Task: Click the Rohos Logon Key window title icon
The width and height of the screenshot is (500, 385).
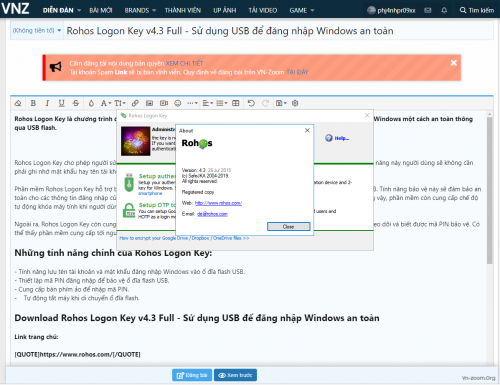Action: (x=123, y=115)
